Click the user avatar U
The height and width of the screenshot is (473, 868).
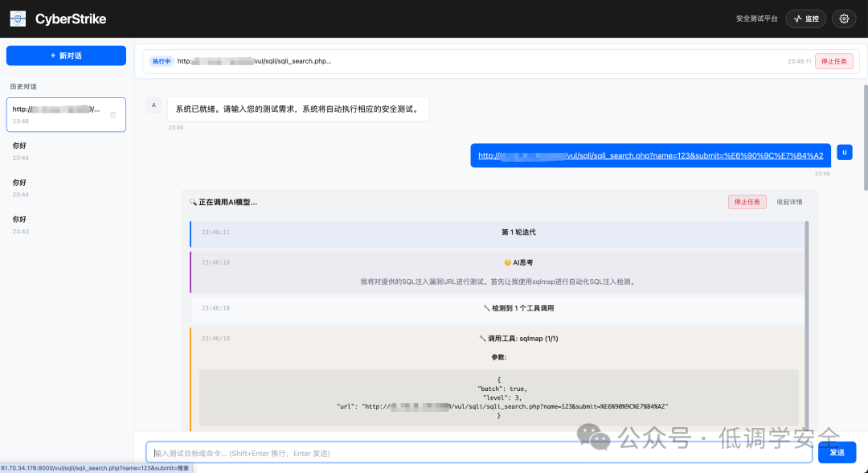844,152
